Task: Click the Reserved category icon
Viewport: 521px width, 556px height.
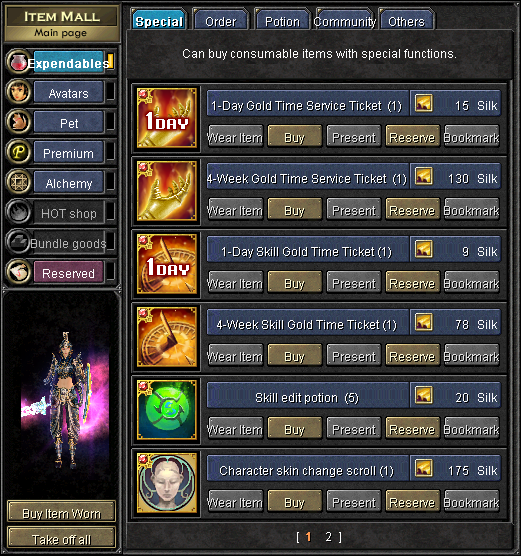Action: [18, 272]
